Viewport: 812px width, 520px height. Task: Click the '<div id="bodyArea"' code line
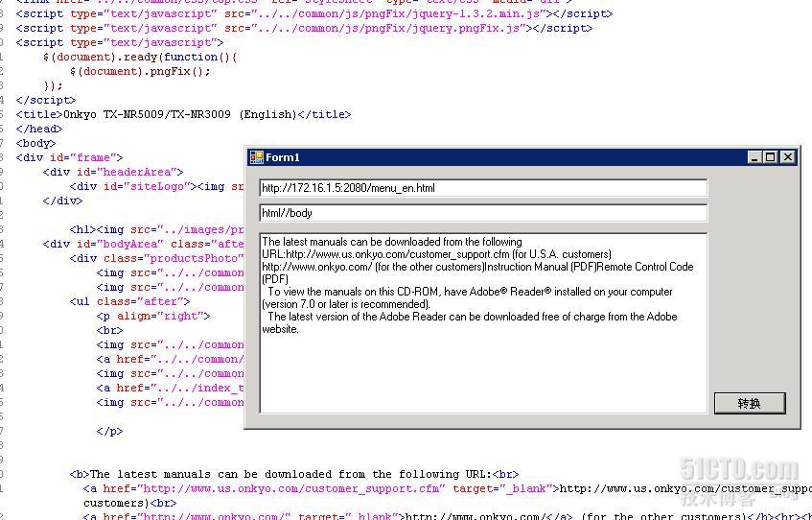144,244
